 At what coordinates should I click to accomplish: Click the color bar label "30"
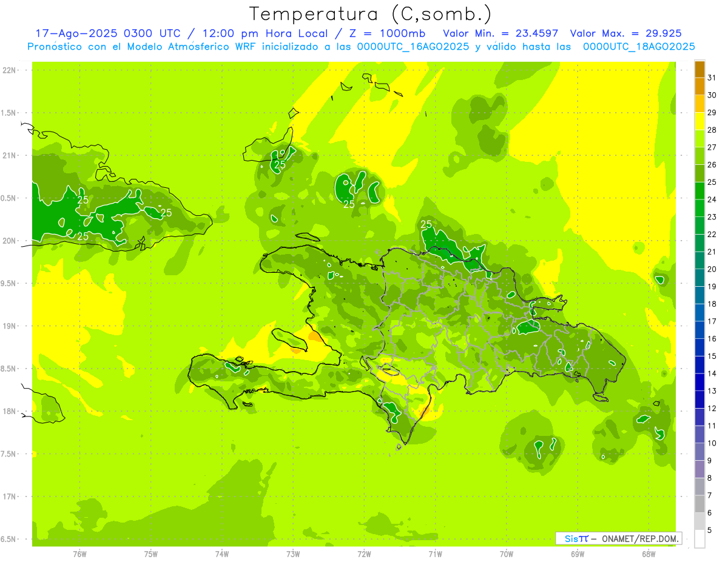712,95
